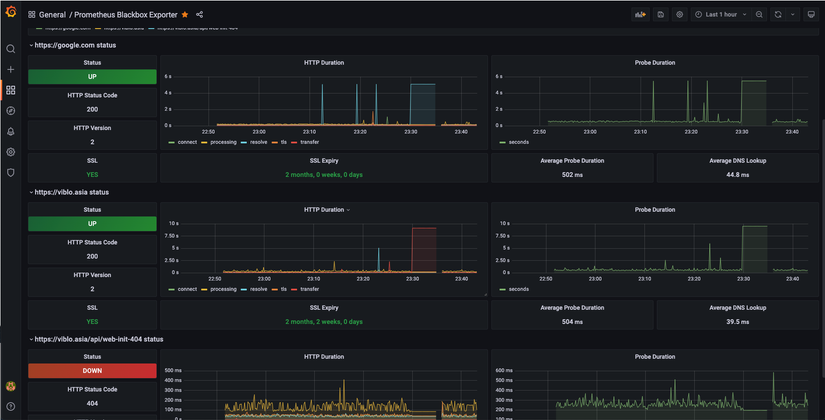825x420 pixels.
Task: Click google.com Average DNS Lookup title
Action: click(x=737, y=161)
